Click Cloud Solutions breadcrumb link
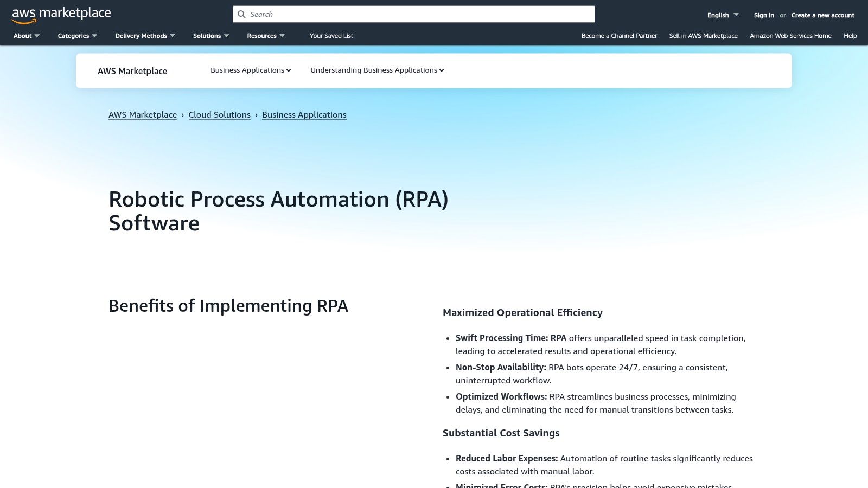868x488 pixels. 220,115
